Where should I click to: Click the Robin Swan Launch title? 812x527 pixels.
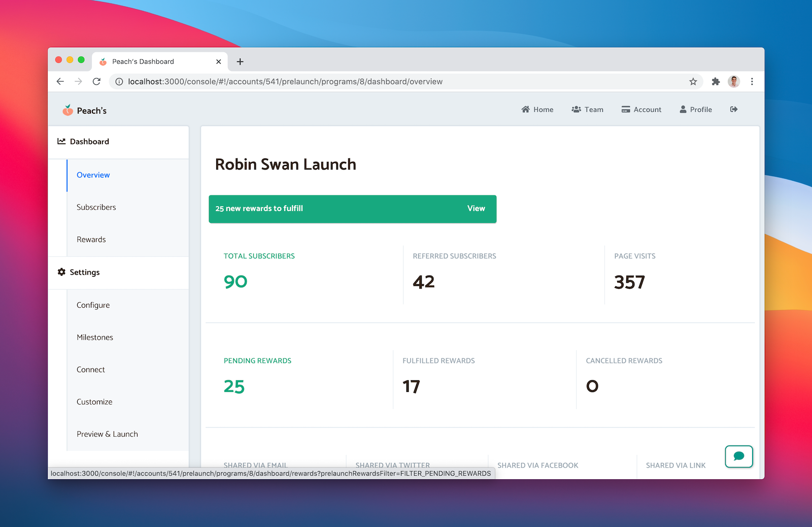coord(286,164)
